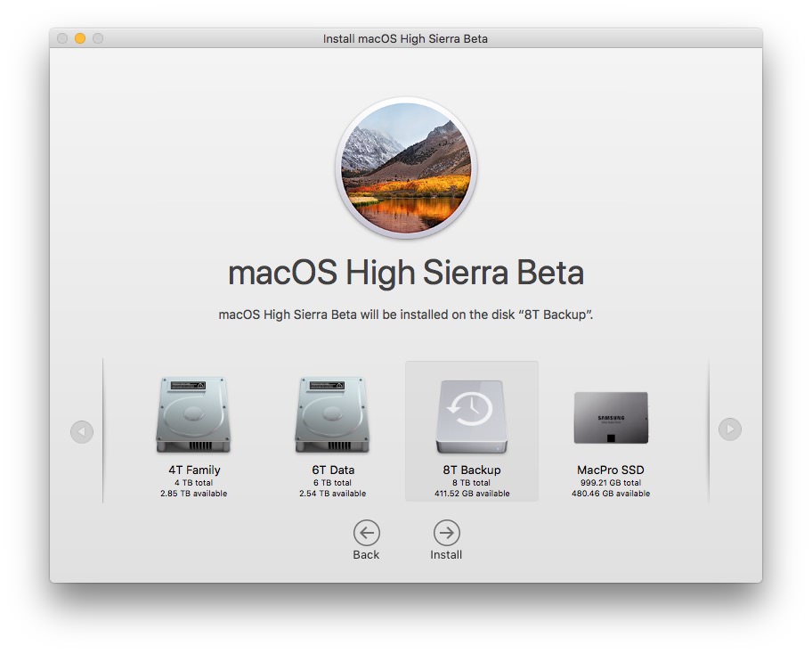Click the "8T Backup" disk name
Image resolution: width=812 pixels, height=654 pixels.
(x=472, y=470)
